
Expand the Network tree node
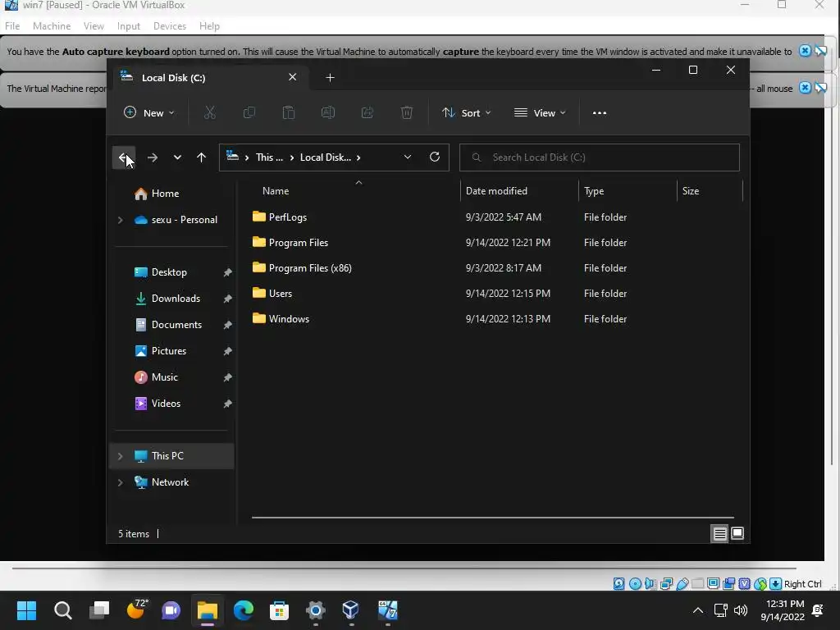[x=121, y=482]
